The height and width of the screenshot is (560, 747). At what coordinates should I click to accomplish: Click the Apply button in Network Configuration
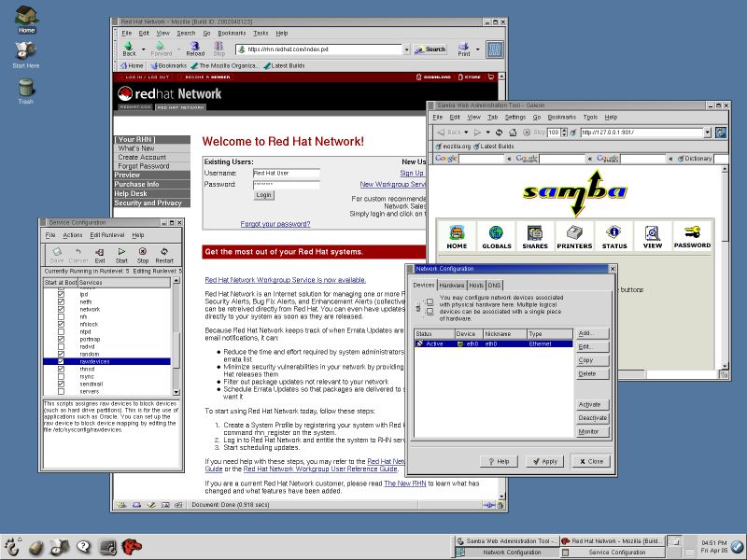544,461
